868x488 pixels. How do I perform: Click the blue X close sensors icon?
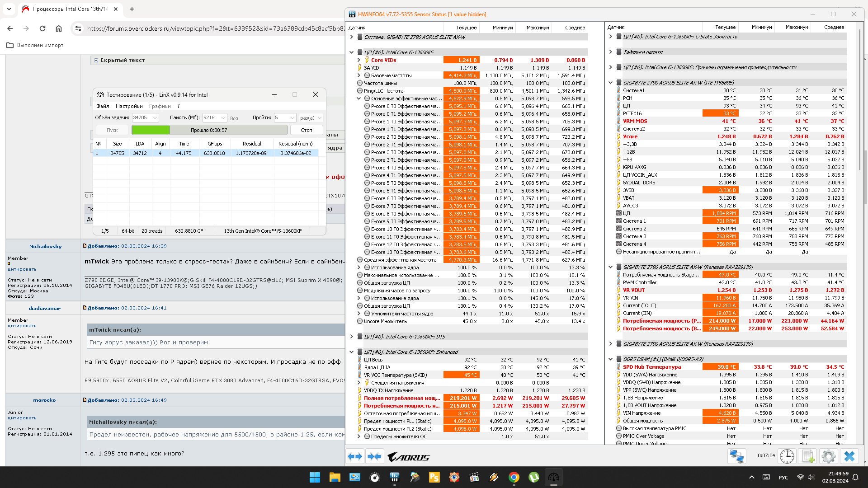pyautogui.click(x=849, y=456)
